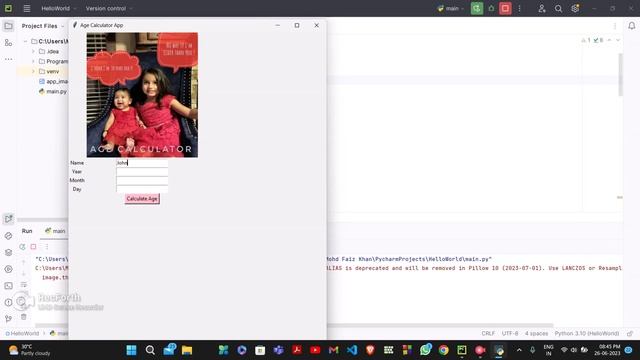640x360 pixels.
Task: Toggle soft-wrap icon in Run console
Action: pos(24,284)
